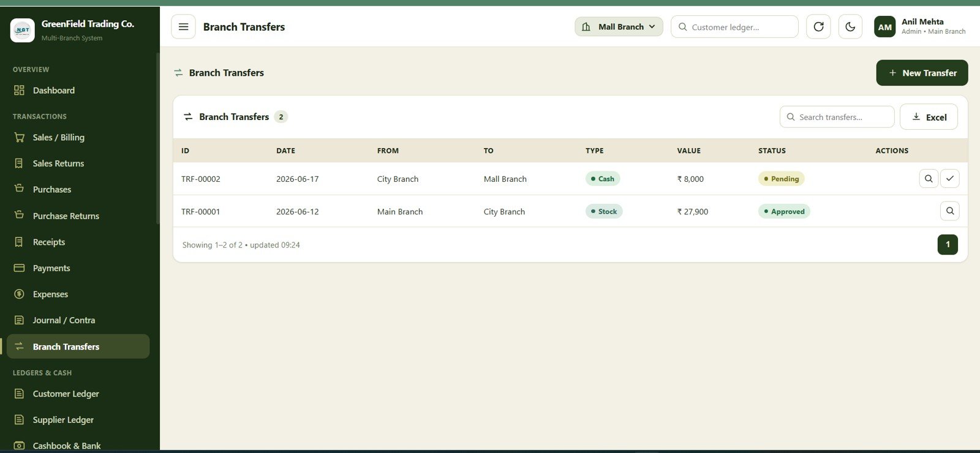This screenshot has width=980, height=453.
Task: Click the building icon in branch selector
Action: tap(586, 27)
